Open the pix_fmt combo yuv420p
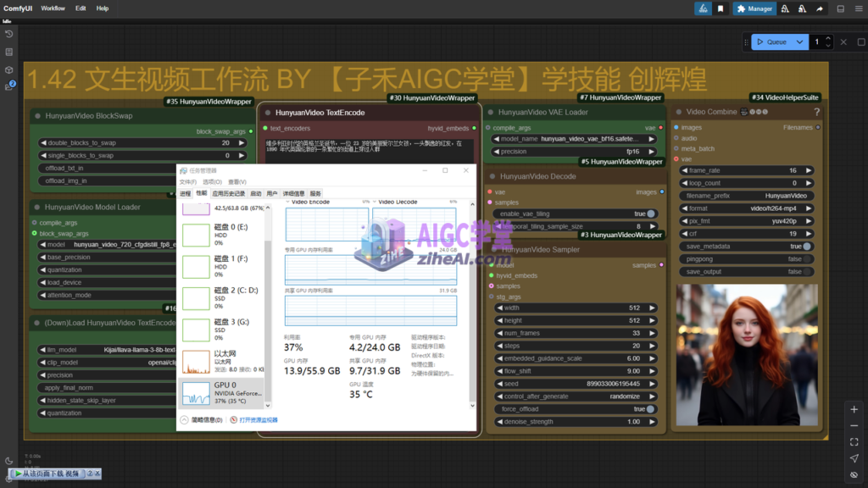The image size is (868, 488). tap(746, 221)
